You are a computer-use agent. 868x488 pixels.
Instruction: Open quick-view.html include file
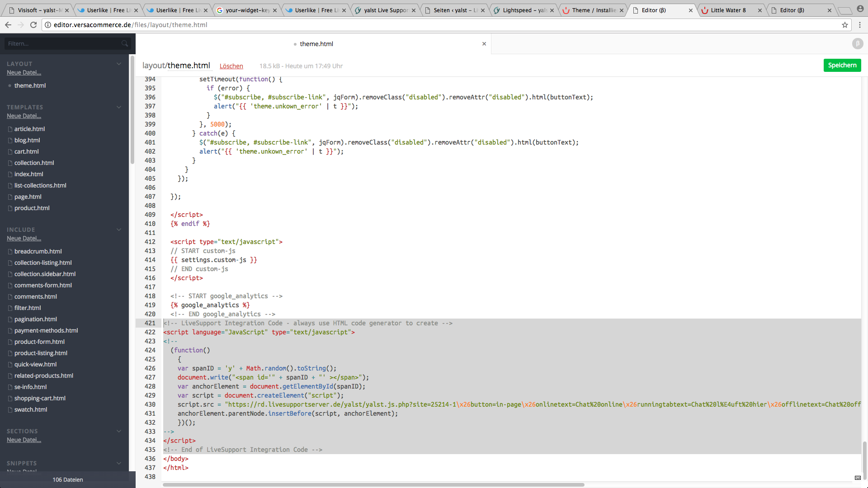pos(35,365)
